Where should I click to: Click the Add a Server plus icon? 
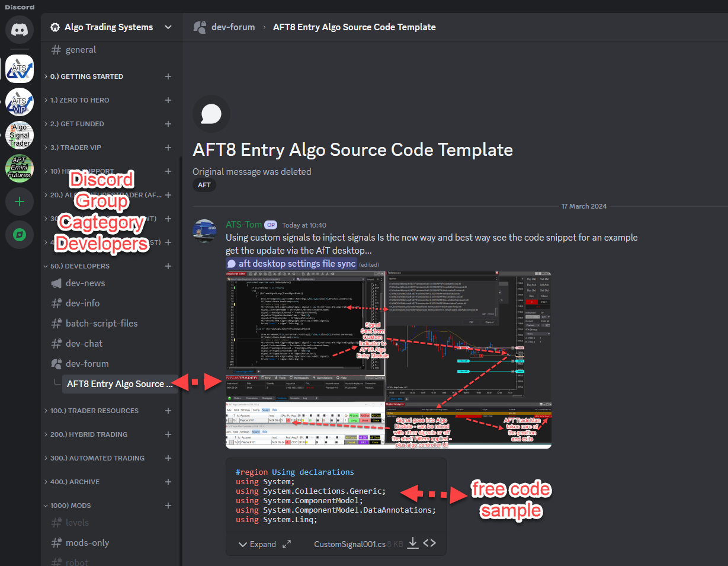[19, 202]
